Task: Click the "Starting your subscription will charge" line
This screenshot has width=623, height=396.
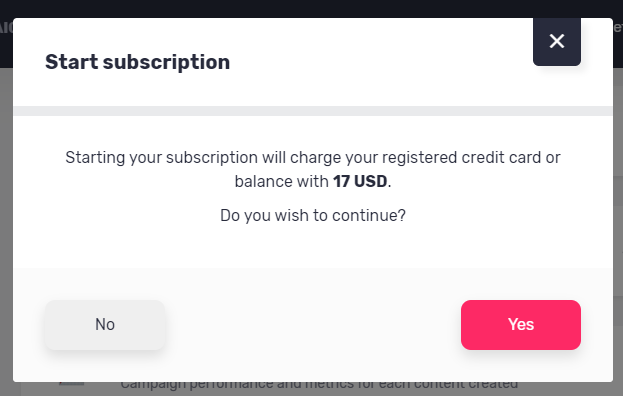Action: 313,158
